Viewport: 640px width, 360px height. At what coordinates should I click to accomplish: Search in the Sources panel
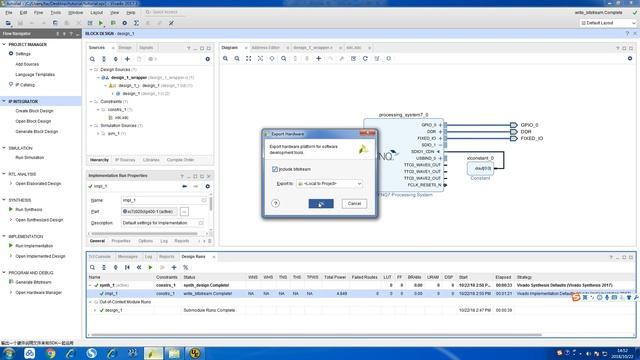tap(92, 59)
